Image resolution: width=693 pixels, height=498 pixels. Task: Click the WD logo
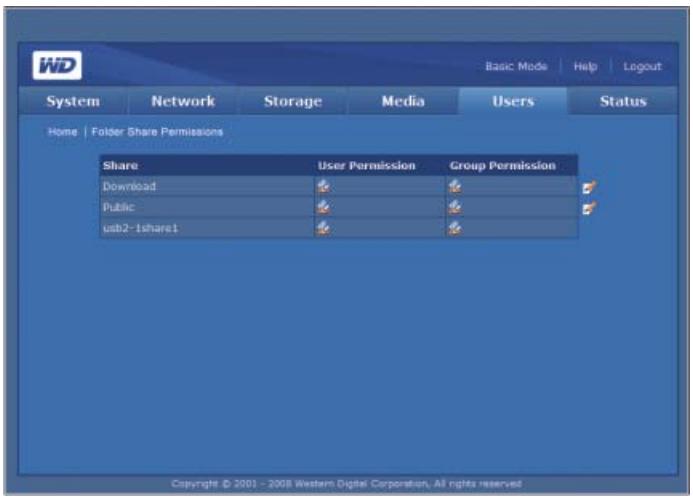click(x=57, y=65)
